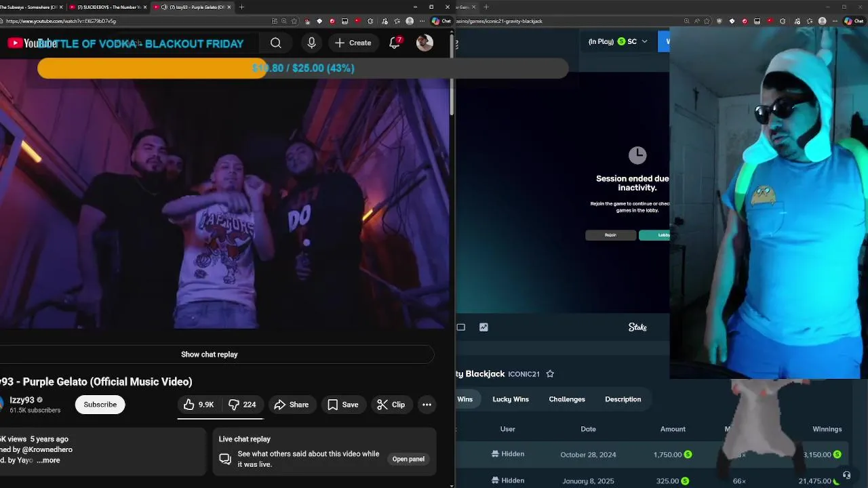Close the Purple Gelato browser tab

tap(229, 7)
